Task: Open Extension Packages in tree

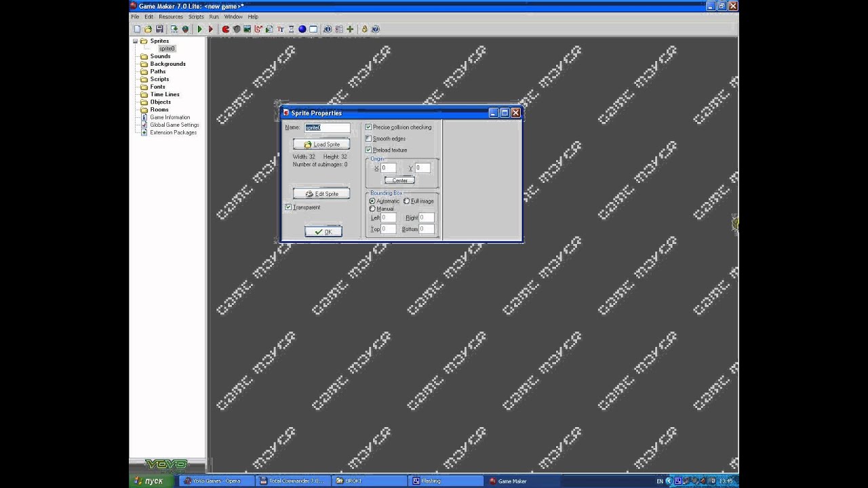Action: [x=173, y=132]
